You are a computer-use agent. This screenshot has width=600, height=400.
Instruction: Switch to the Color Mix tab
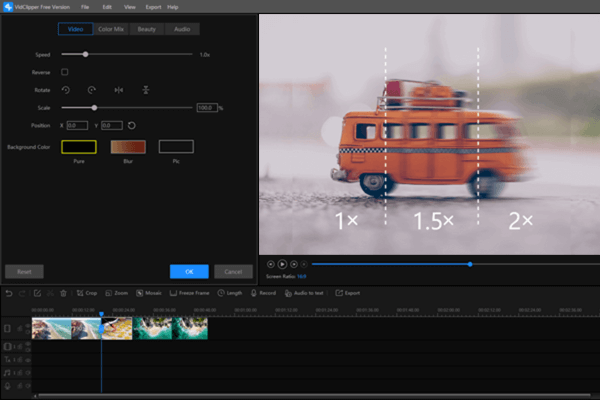(x=111, y=29)
